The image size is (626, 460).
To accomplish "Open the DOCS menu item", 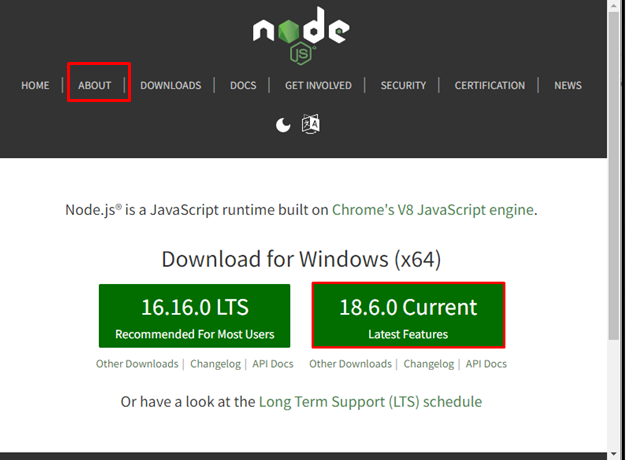I will (x=243, y=85).
